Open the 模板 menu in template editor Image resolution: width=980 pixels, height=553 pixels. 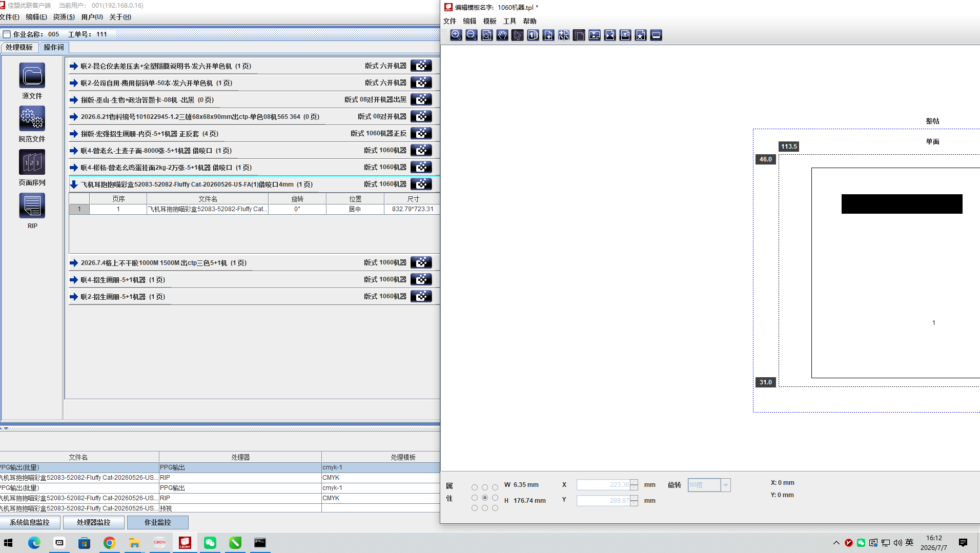coord(489,21)
